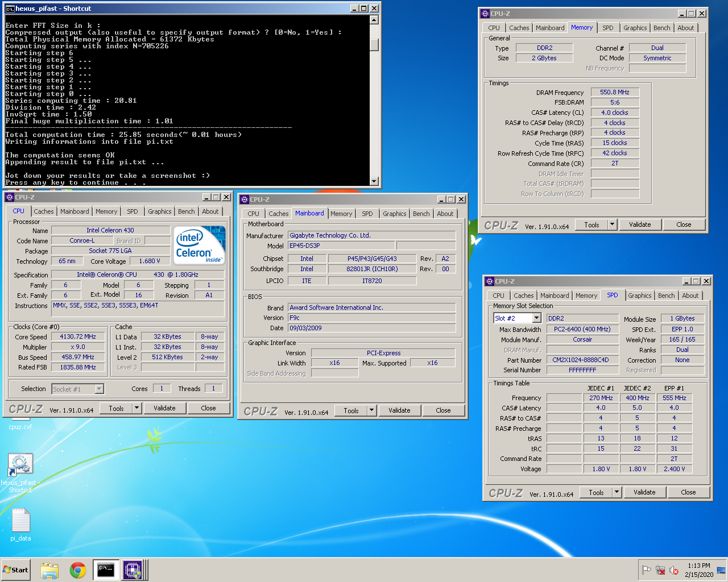The width and height of the screenshot is (728, 582).
Task: Click CPU-Z icon in Memory window title bar
Action: pyautogui.click(x=485, y=14)
